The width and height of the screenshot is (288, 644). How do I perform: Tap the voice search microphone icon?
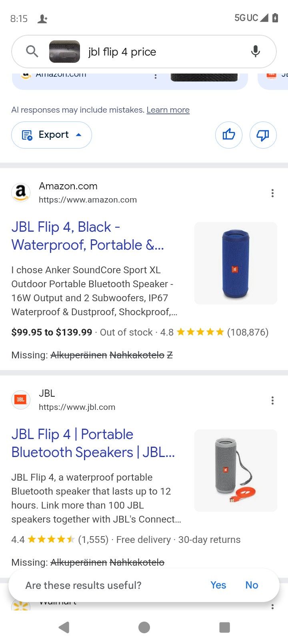[255, 52]
